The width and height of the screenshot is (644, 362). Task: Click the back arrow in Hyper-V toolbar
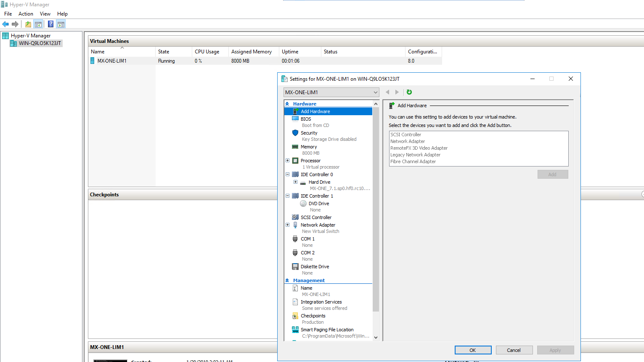[5, 24]
